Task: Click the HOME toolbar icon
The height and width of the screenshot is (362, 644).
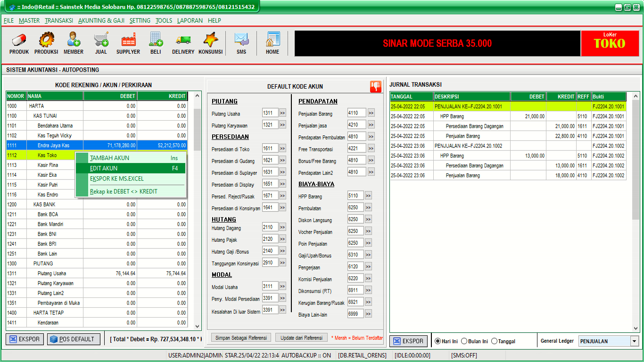Action: click(x=272, y=40)
